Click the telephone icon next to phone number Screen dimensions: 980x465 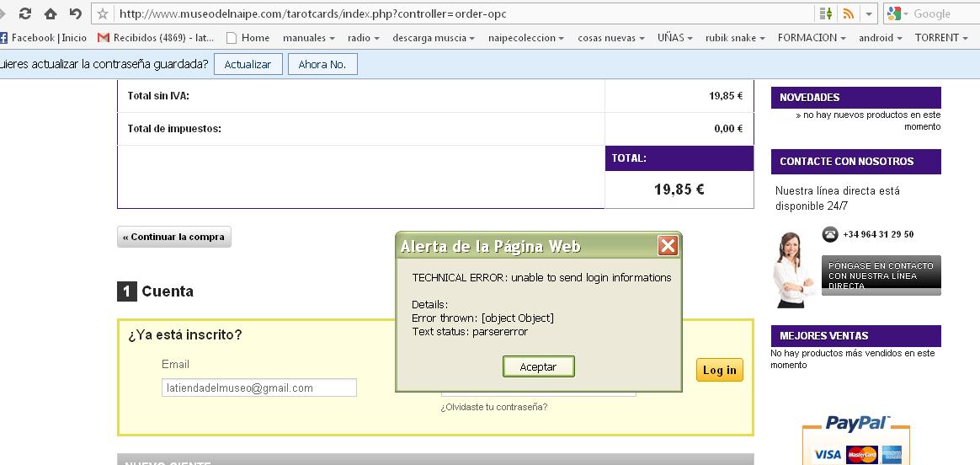(830, 234)
